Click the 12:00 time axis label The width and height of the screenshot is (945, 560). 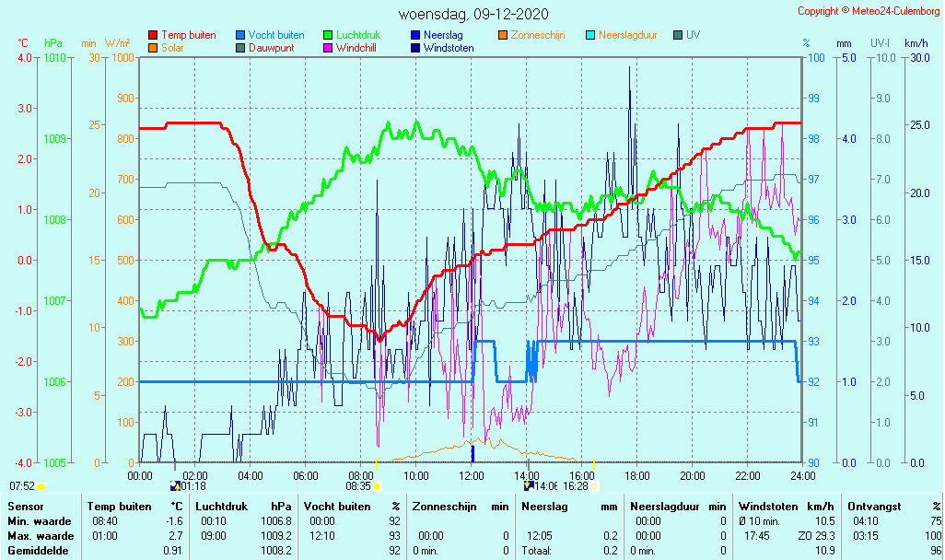pyautogui.click(x=472, y=475)
